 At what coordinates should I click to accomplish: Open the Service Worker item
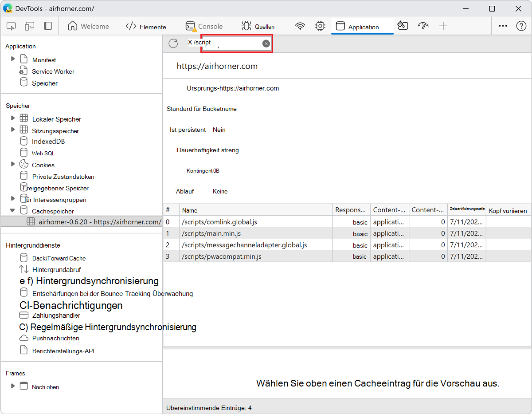(53, 71)
